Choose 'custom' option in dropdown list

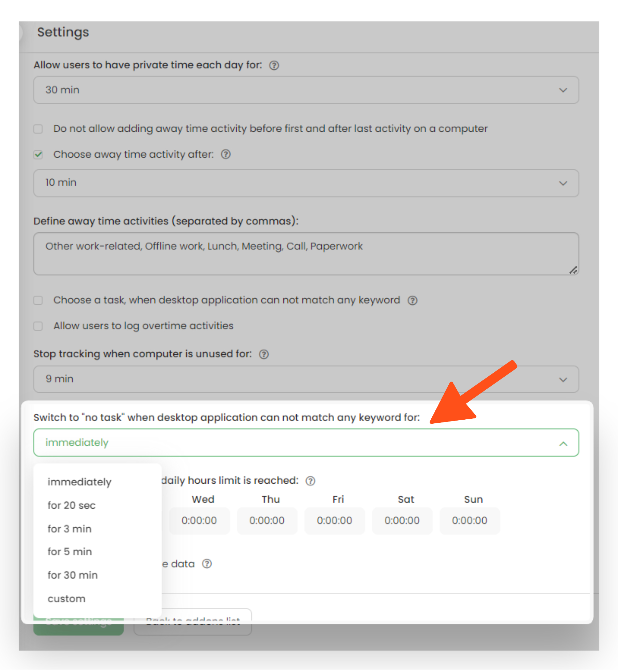pos(66,598)
